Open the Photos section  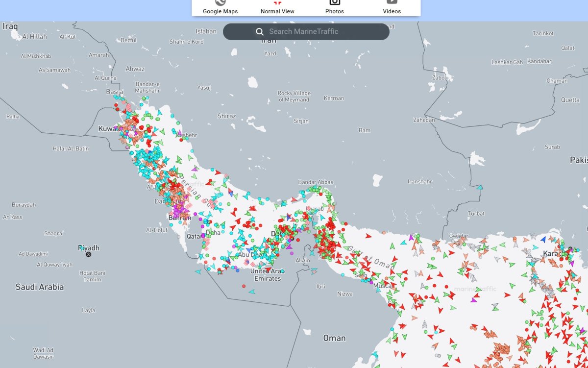[x=335, y=7]
